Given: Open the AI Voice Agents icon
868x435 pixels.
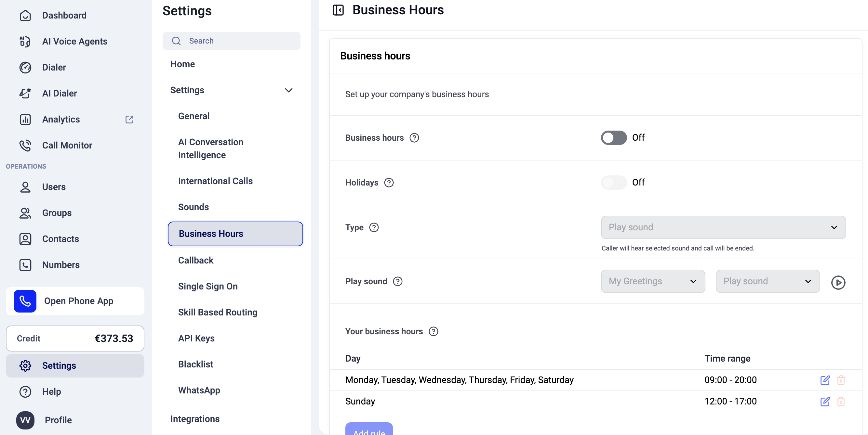Looking at the screenshot, I should [25, 41].
